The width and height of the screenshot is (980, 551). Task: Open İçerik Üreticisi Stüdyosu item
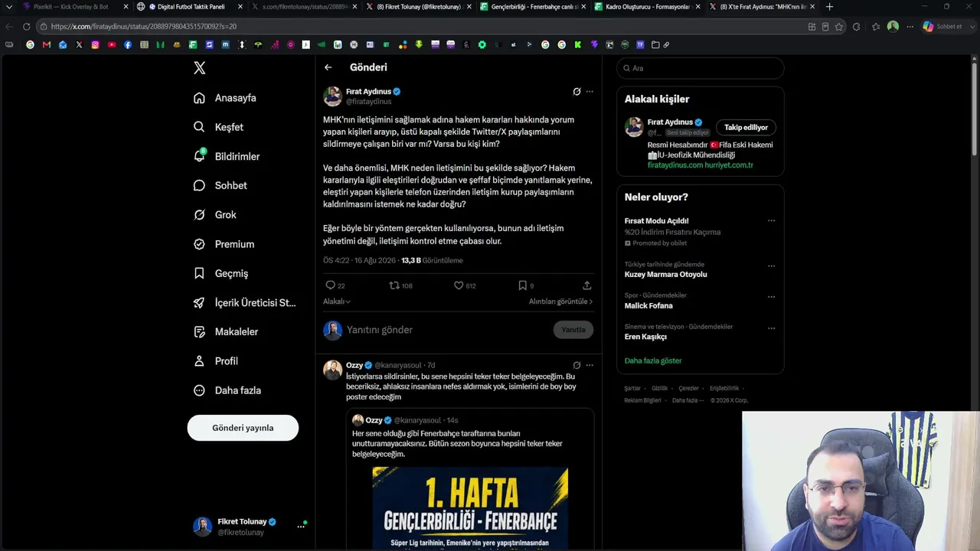tap(244, 302)
